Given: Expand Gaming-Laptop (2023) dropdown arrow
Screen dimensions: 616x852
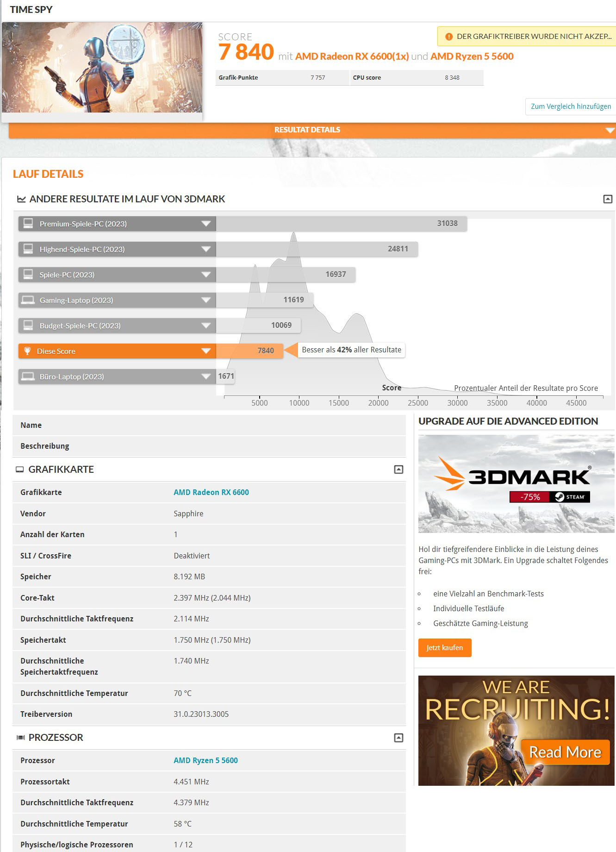Looking at the screenshot, I should 206,300.
